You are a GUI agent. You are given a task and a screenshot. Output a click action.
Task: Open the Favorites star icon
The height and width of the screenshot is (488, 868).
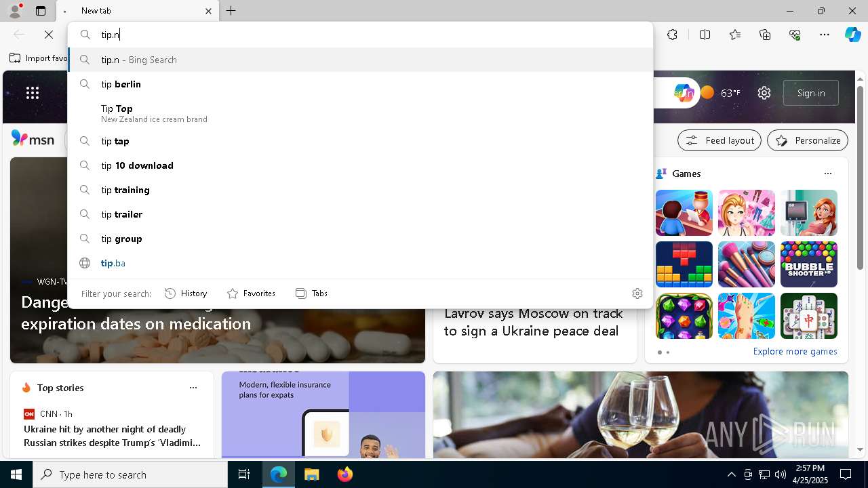[x=735, y=35]
